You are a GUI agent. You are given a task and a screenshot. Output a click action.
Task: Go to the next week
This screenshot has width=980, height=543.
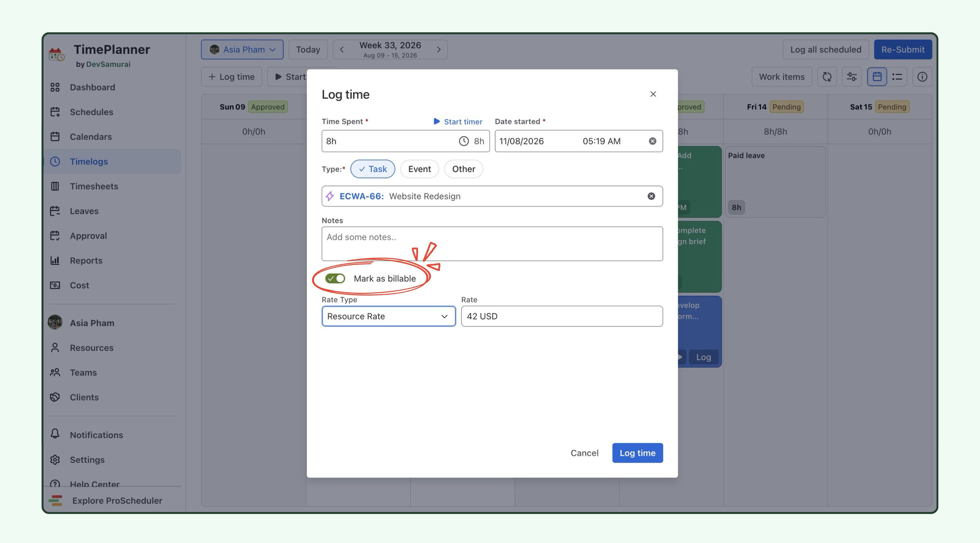pos(439,49)
